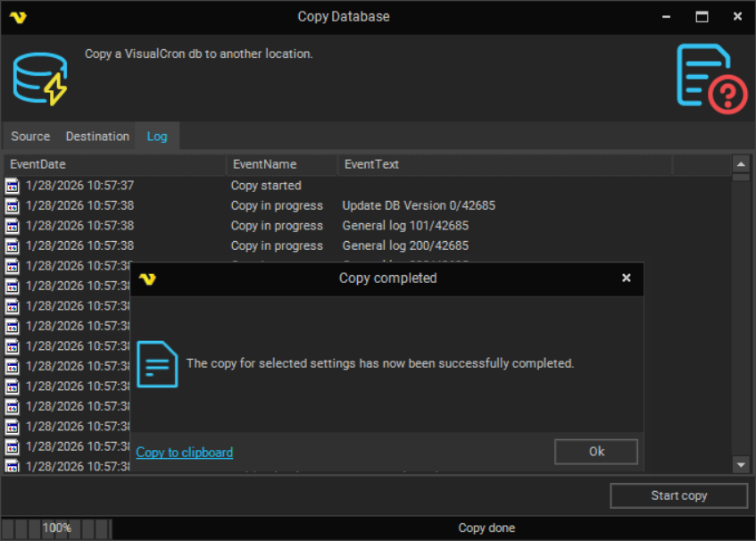Sort by the EventName column header
756x541 pixels.
point(281,164)
